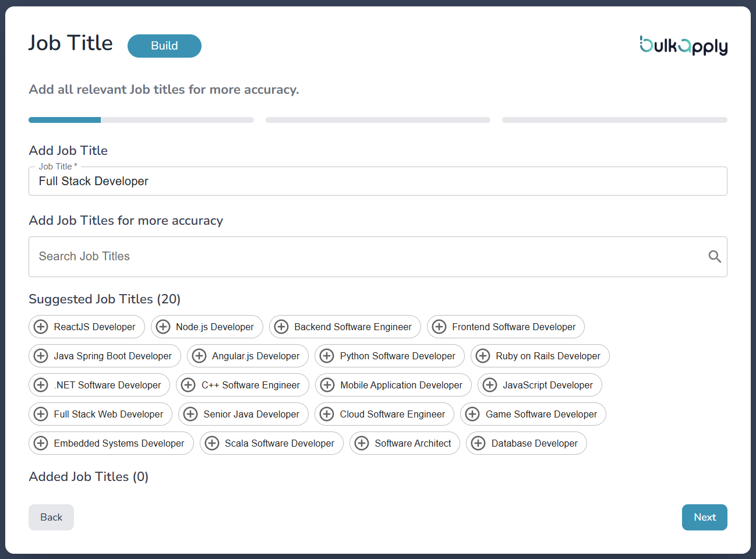The image size is (756, 559).
Task: Go back using the Back button
Action: coord(51,517)
